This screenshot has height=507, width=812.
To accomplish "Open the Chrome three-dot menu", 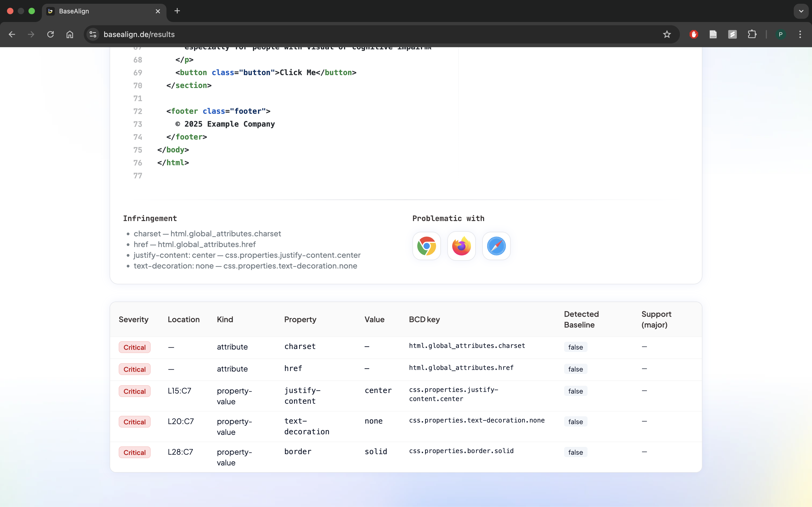I will click(x=800, y=34).
